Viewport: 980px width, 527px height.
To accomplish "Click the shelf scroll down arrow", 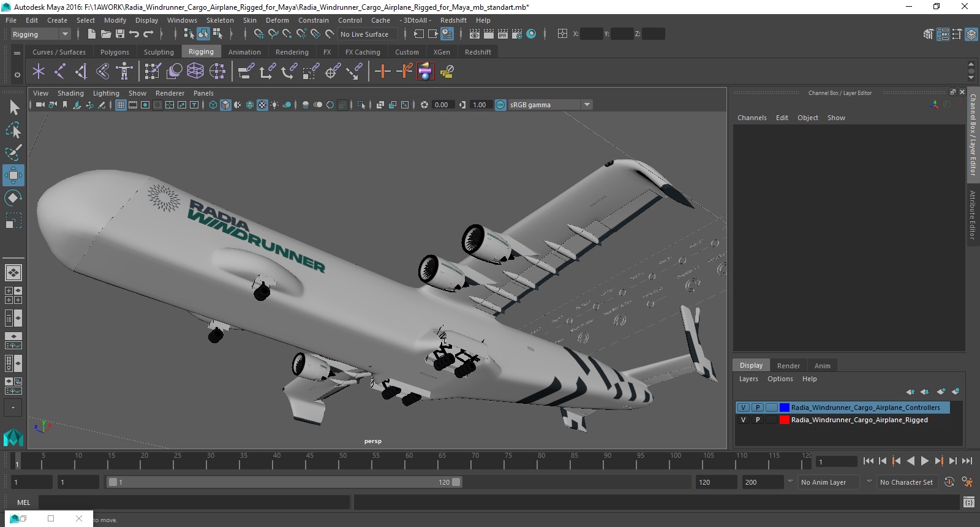I will pos(971,78).
